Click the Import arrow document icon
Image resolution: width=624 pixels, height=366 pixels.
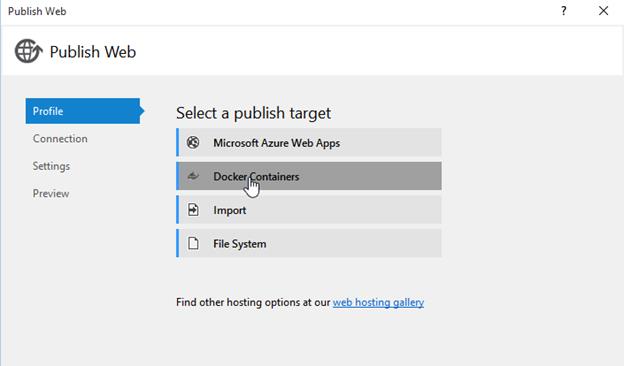tap(193, 210)
